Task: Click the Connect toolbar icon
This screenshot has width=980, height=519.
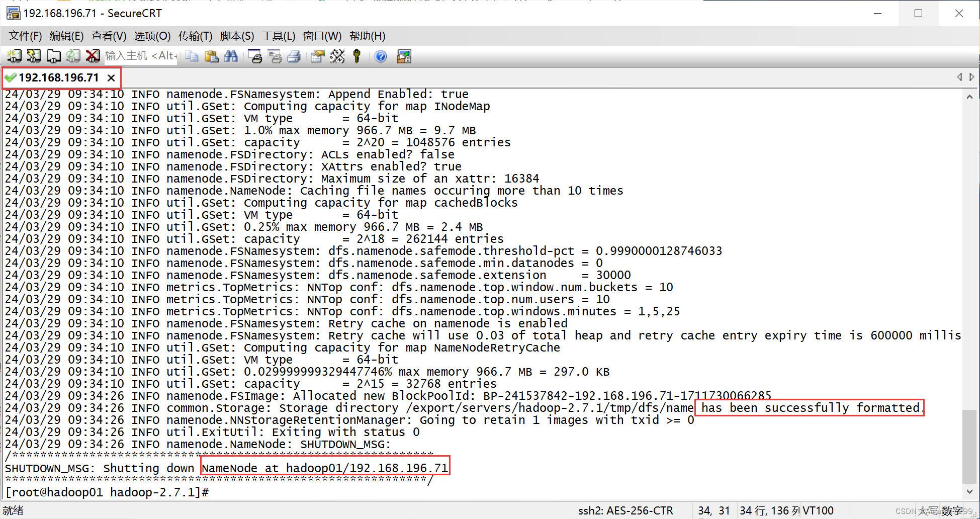Action: (14, 56)
